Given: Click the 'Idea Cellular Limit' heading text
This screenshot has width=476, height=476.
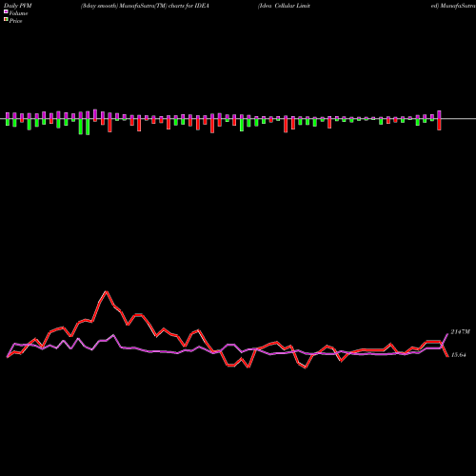Looking at the screenshot, I should 284,6.
